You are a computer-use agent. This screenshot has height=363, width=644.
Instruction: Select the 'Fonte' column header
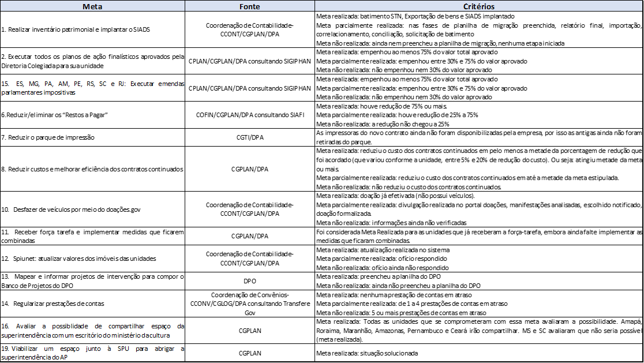coord(250,6)
